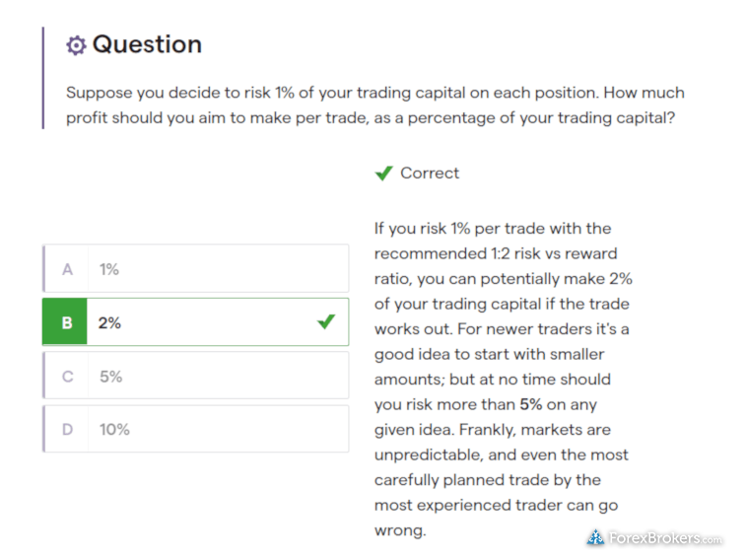Viewport: 747px width, 560px height.
Task: Click the bold 5% in explanation
Action: [531, 404]
